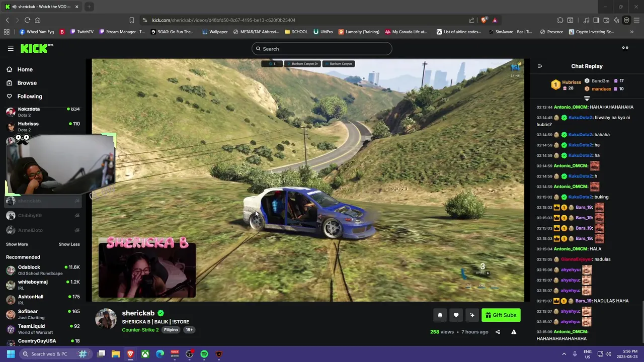Show hidden system tray icons
Viewport: 644px width, 362px height.
click(563, 354)
